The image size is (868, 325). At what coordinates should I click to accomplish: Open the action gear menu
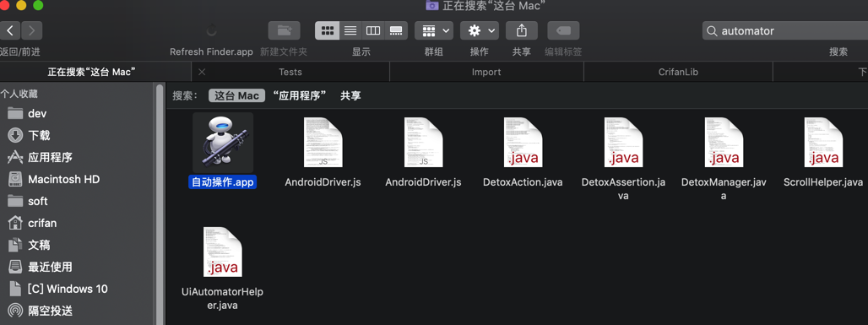tap(480, 30)
